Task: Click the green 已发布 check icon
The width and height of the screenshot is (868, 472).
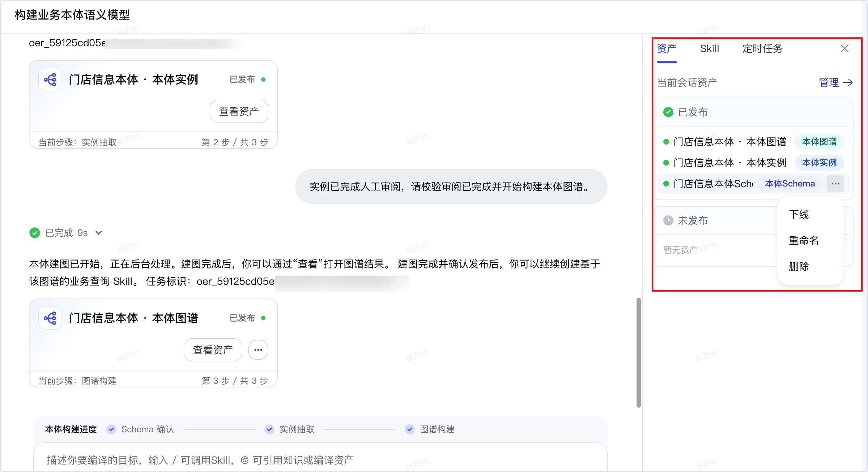Action: point(668,112)
